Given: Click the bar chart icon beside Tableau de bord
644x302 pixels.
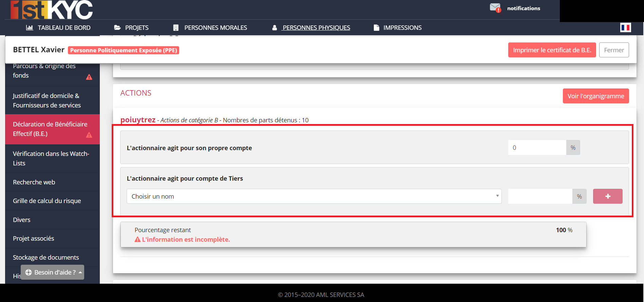Looking at the screenshot, I should coord(30,27).
